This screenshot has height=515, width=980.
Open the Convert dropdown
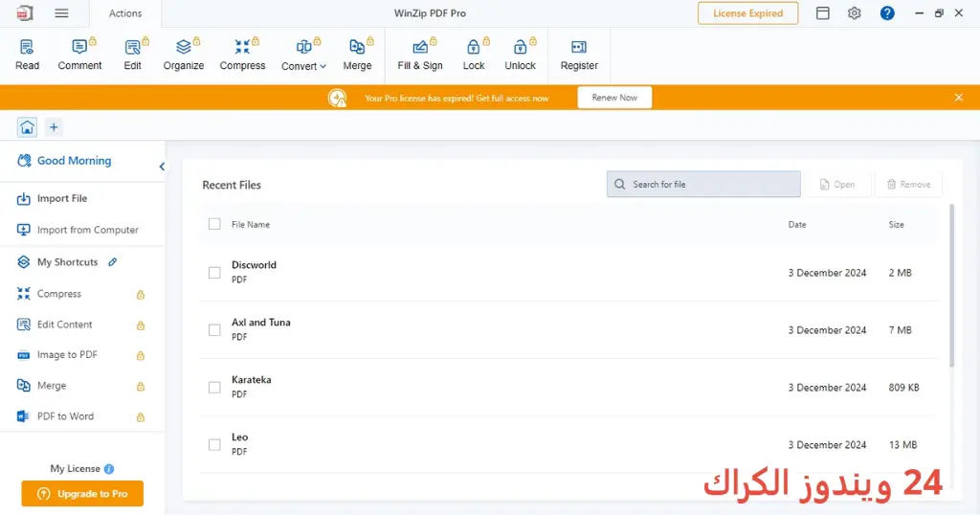pos(303,55)
